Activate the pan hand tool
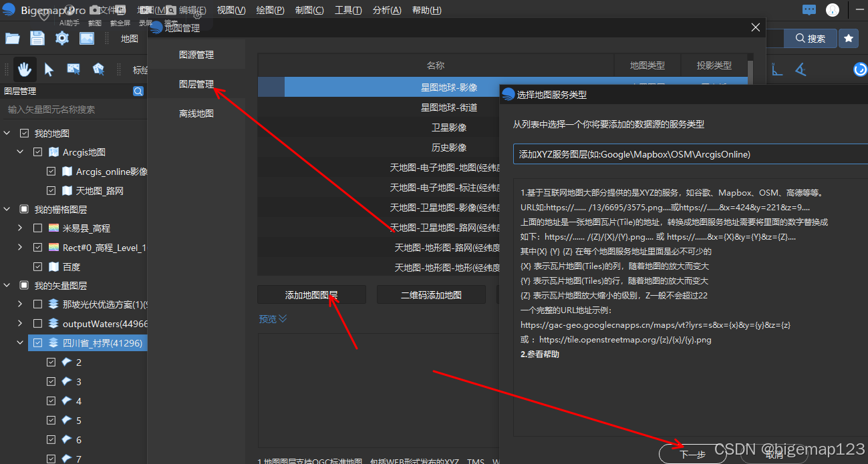Viewport: 868px width, 464px height. pyautogui.click(x=25, y=69)
